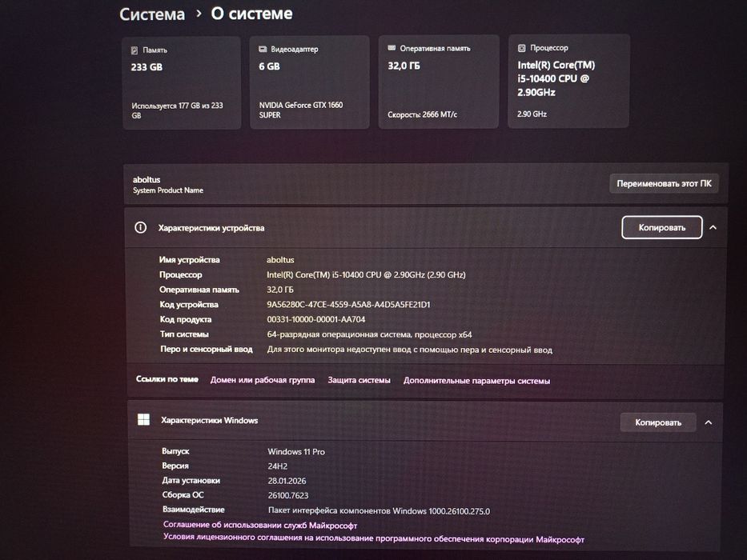The height and width of the screenshot is (560, 747).
Task: Click the video adapter icon in Видеоадаптер card
Action: point(263,49)
